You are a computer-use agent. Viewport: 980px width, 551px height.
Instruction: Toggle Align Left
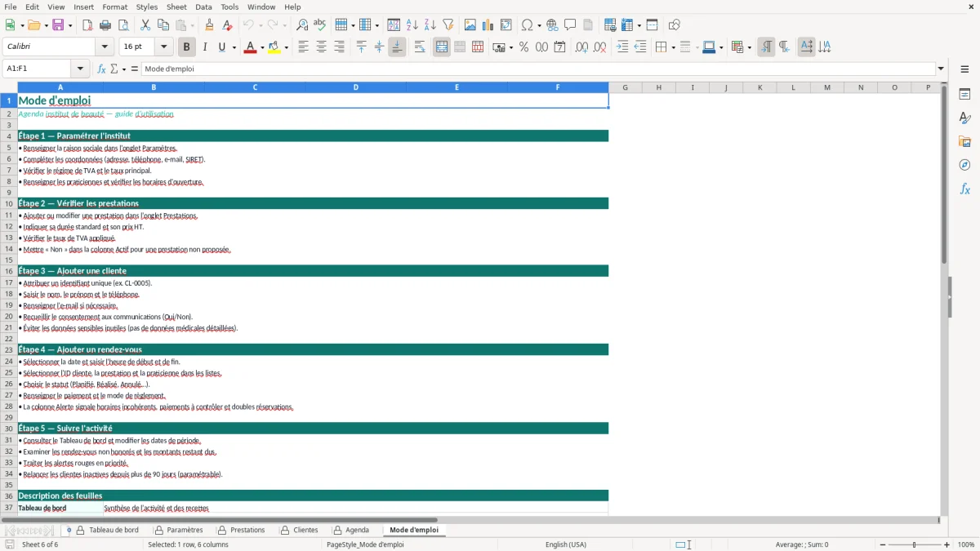tap(303, 47)
